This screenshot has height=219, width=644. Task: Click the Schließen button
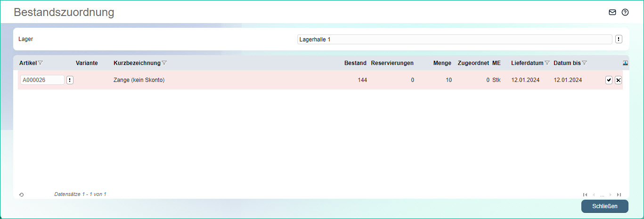point(605,206)
